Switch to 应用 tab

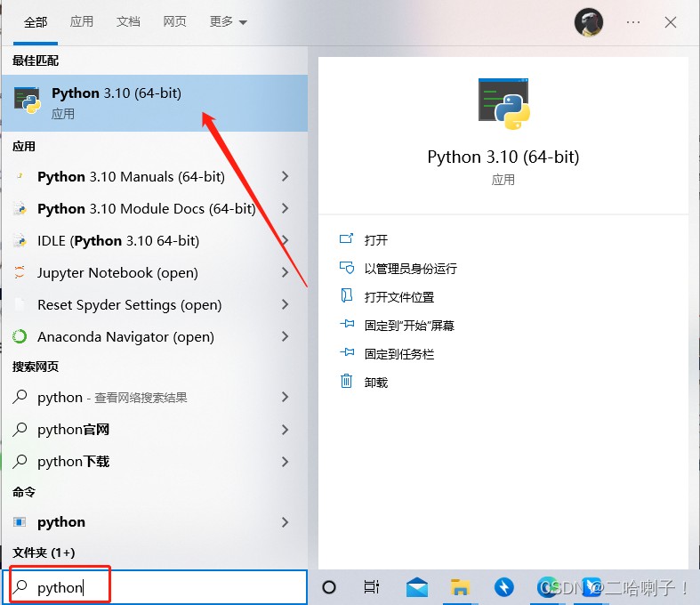point(82,21)
